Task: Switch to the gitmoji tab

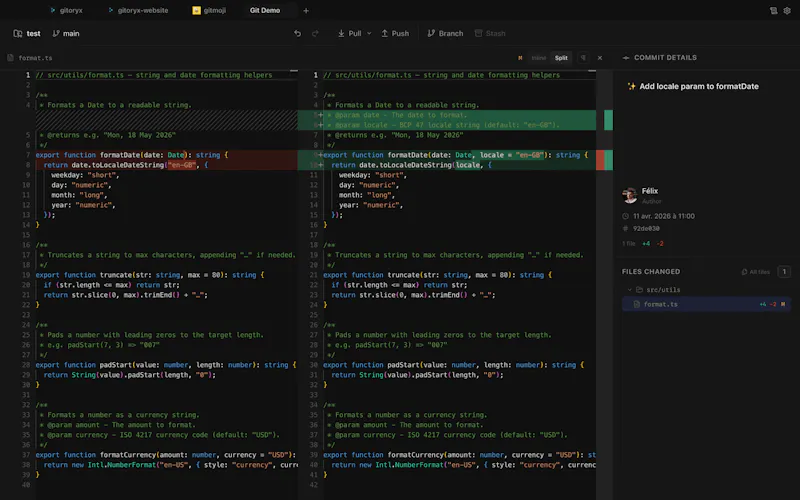Action: (x=209, y=10)
